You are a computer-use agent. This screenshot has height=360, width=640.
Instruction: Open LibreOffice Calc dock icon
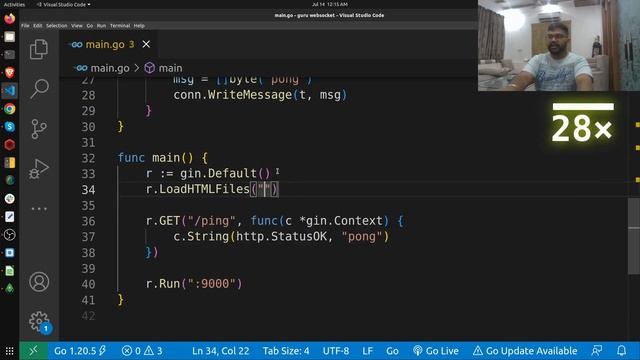coord(9,271)
